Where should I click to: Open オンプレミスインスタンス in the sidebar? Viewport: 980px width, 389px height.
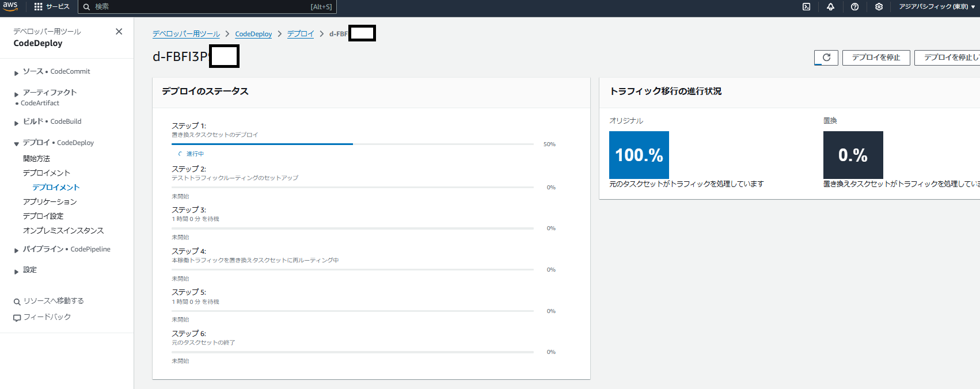[63, 230]
